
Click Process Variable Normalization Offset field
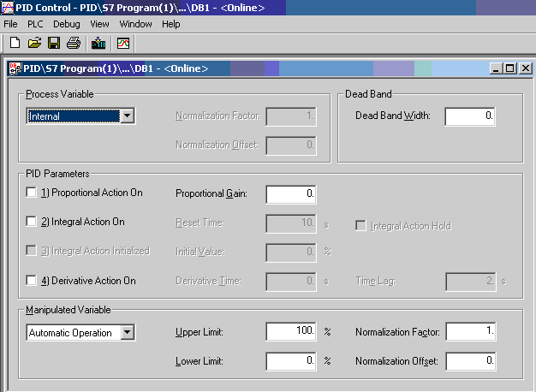291,146
